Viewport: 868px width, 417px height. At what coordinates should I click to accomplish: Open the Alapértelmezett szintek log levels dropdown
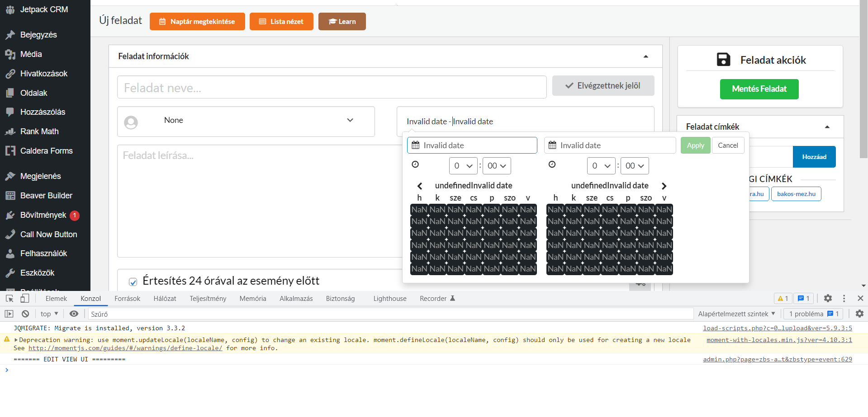pyautogui.click(x=736, y=314)
